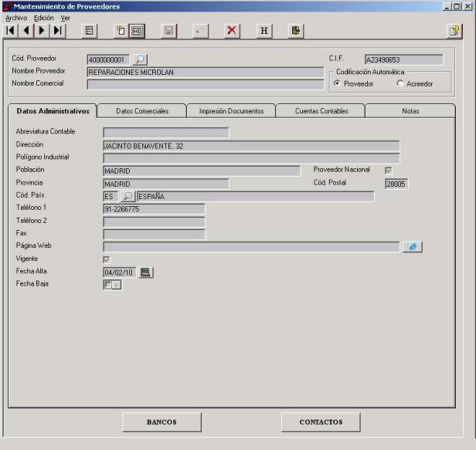
Task: Click the Página Web field
Action: click(x=251, y=246)
